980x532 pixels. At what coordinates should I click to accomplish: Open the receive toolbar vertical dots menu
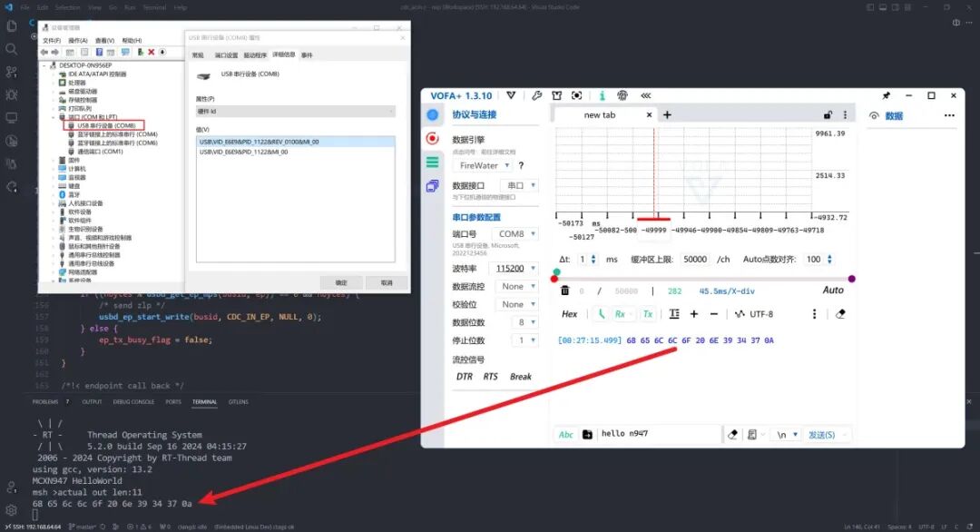[x=814, y=314]
